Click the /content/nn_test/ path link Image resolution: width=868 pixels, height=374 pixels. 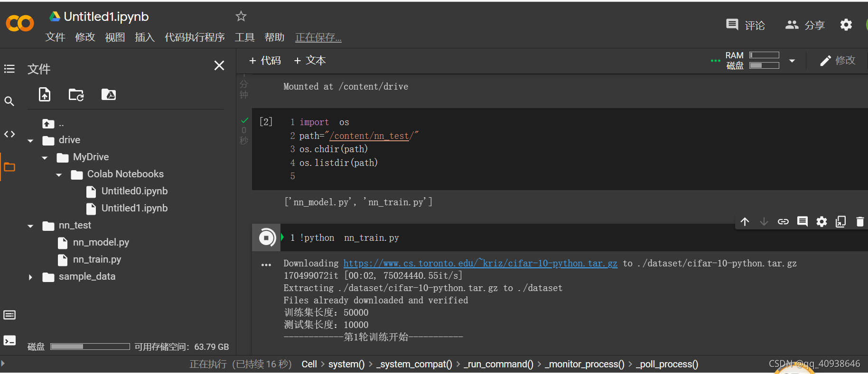(x=369, y=136)
